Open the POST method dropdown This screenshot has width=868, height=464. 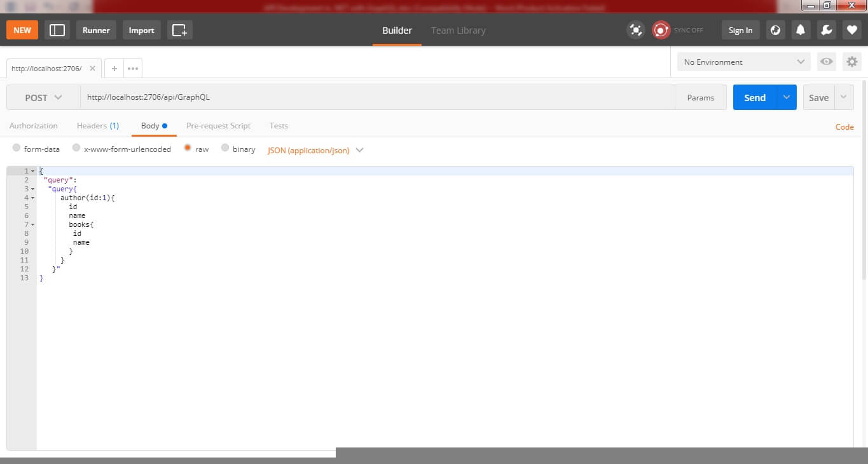[43, 98]
